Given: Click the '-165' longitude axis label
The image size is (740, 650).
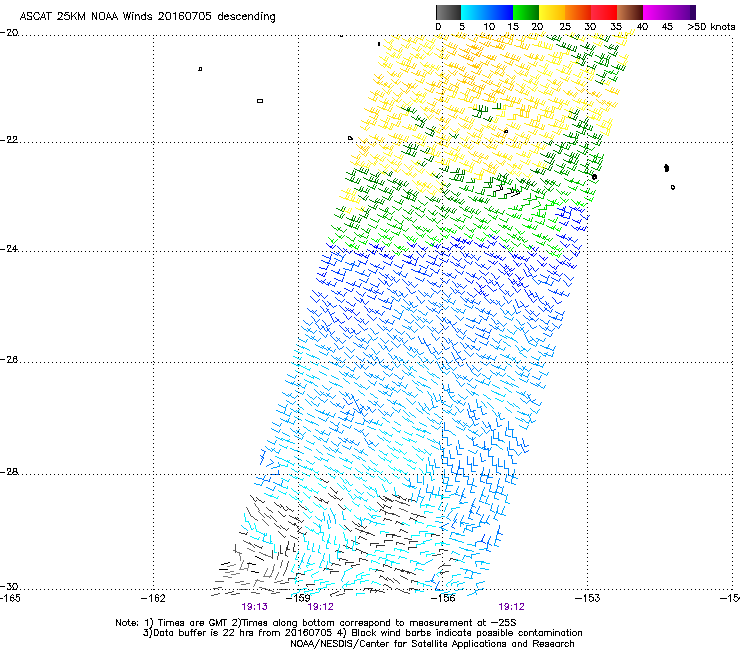Looking at the screenshot, I should 10,599.
